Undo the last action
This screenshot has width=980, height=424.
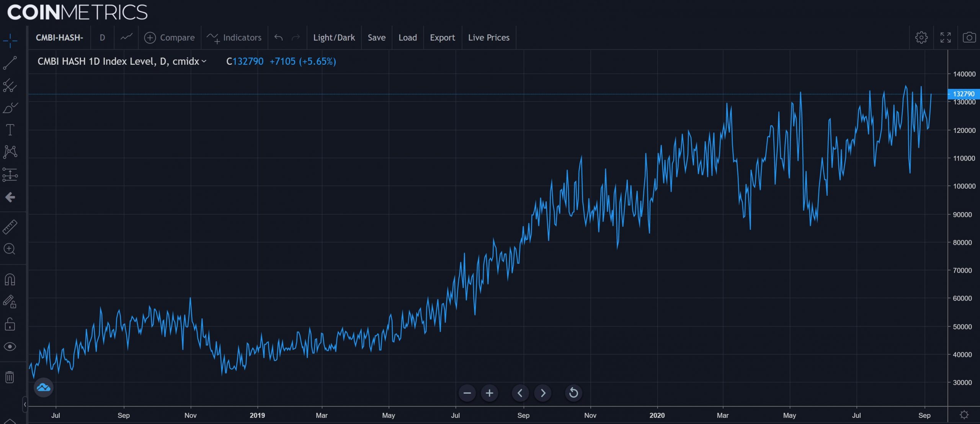[x=279, y=38]
